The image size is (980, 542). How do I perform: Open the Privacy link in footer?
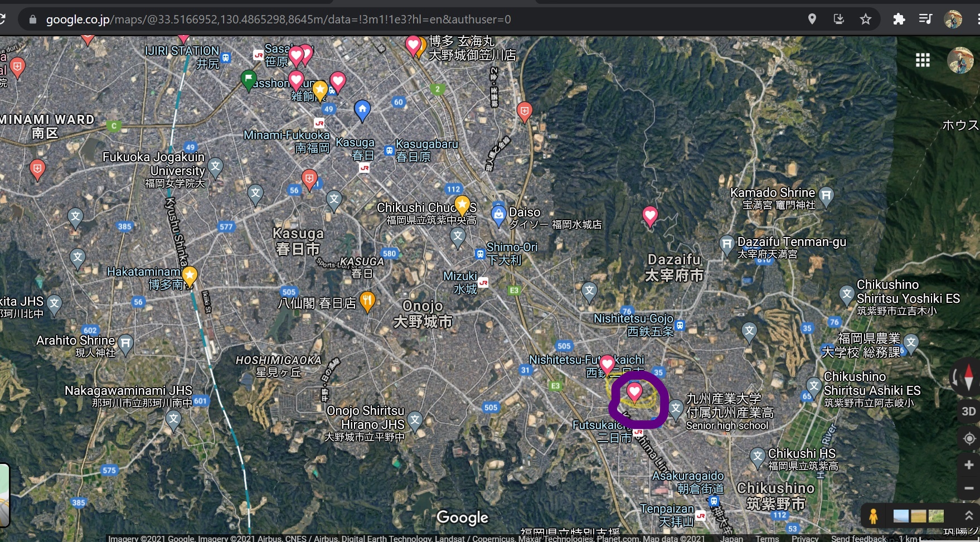click(805, 538)
